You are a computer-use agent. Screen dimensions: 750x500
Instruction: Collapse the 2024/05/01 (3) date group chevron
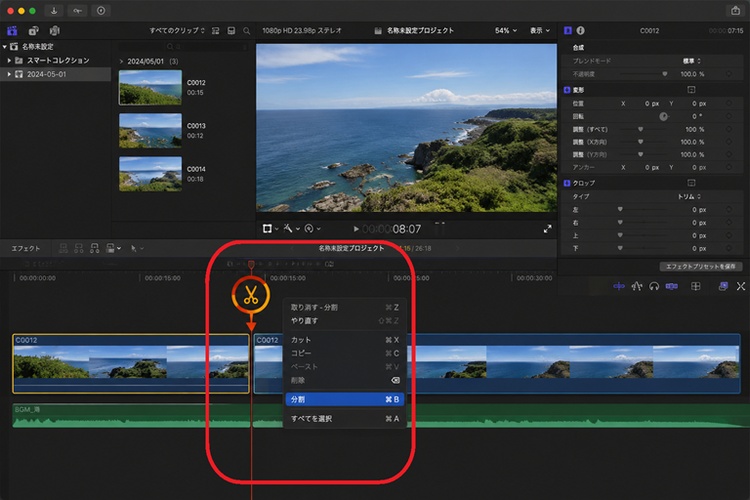(121, 62)
